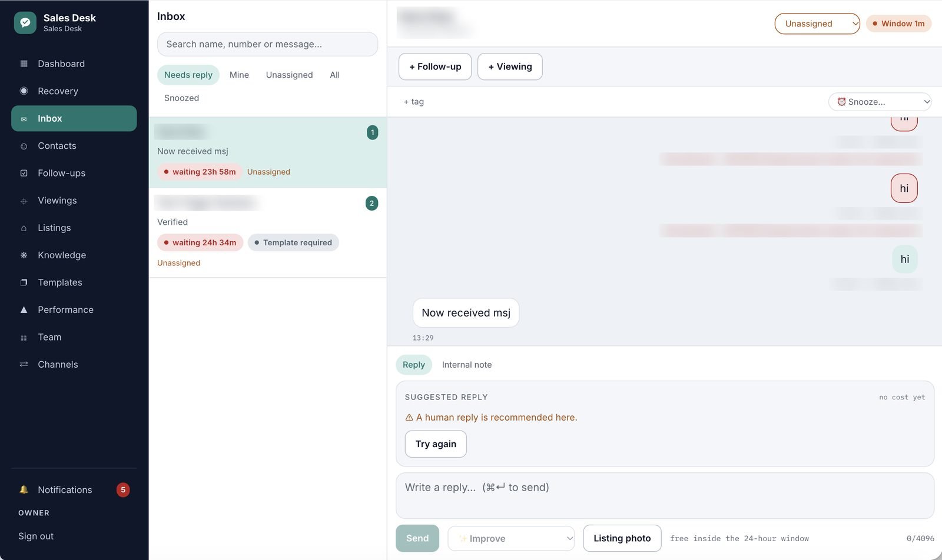942x560 pixels.
Task: Click the warning icon in Suggested Reply
Action: (x=409, y=418)
